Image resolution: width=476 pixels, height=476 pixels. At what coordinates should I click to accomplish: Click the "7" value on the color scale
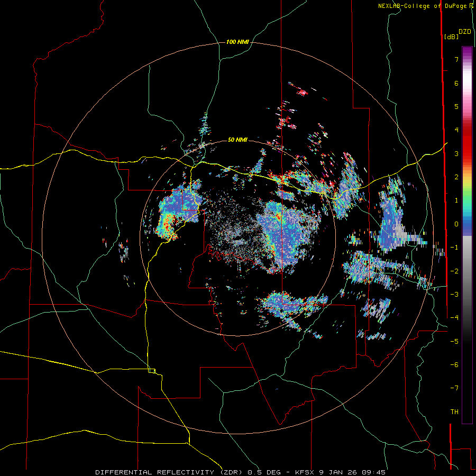click(456, 59)
